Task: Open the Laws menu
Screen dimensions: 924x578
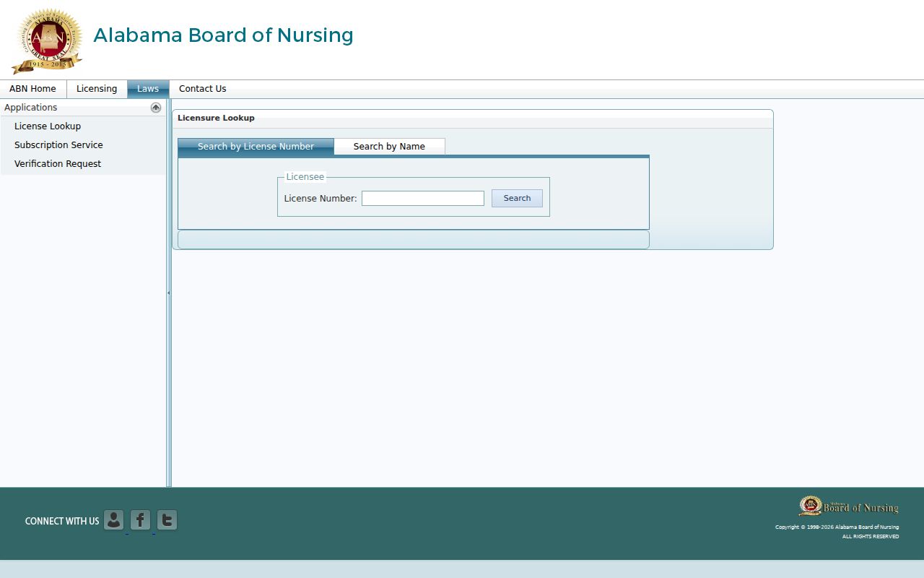Action: 148,89
